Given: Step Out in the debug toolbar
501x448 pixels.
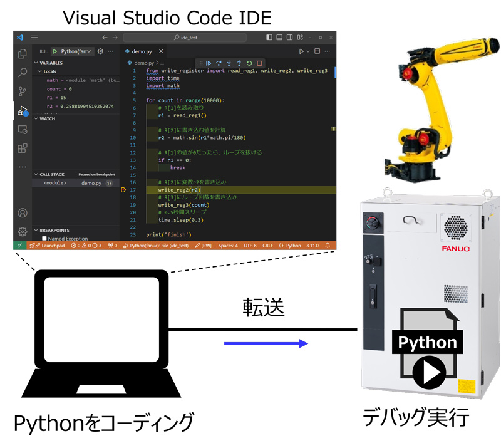Looking at the screenshot, I should (239, 63).
